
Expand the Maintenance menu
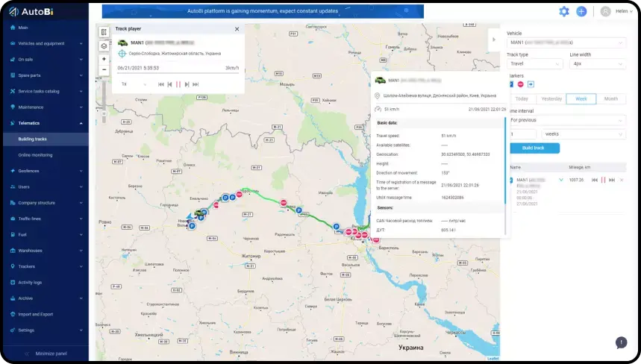tap(81, 107)
